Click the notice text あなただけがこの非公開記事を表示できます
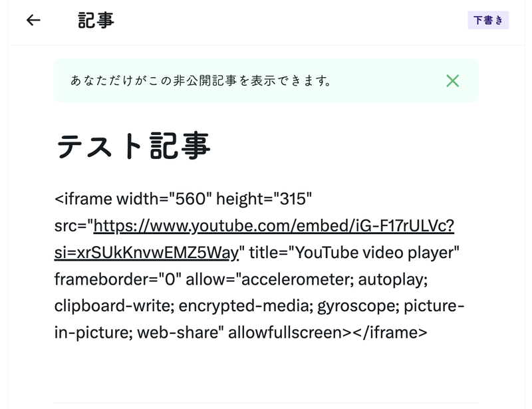 201,81
